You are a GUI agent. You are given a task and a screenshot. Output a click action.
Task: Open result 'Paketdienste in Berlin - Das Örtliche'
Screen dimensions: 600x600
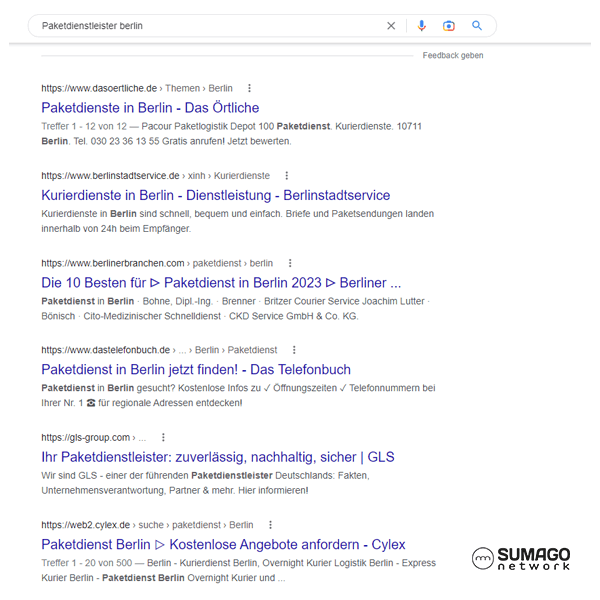[150, 108]
